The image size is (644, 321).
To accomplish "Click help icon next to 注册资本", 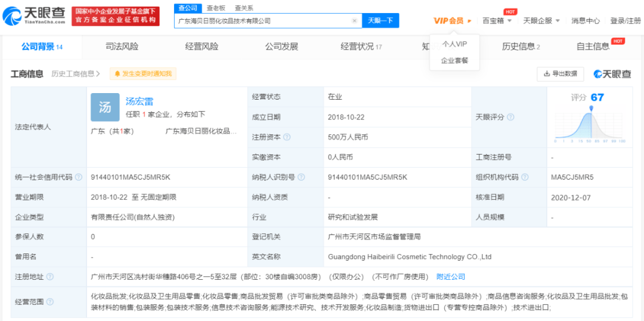I will 287,137.
